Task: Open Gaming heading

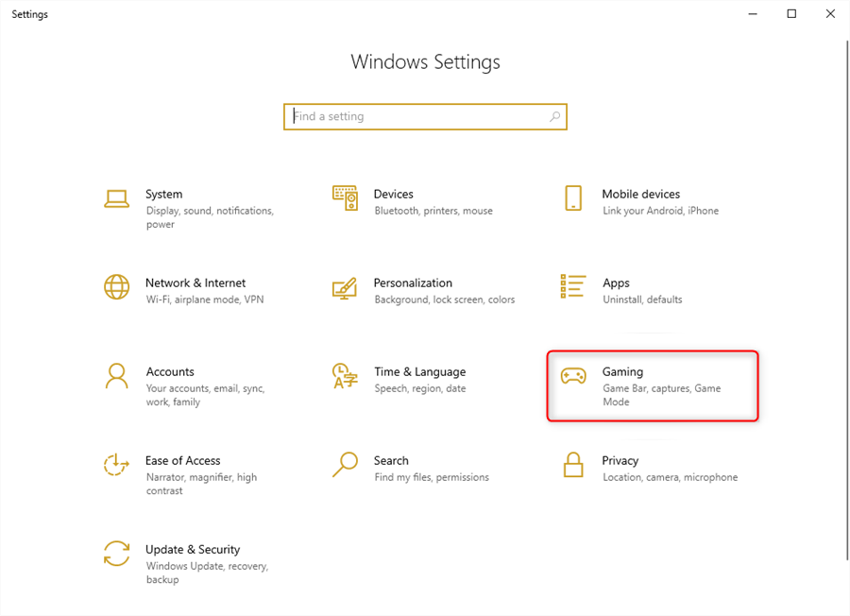Action: pos(622,372)
